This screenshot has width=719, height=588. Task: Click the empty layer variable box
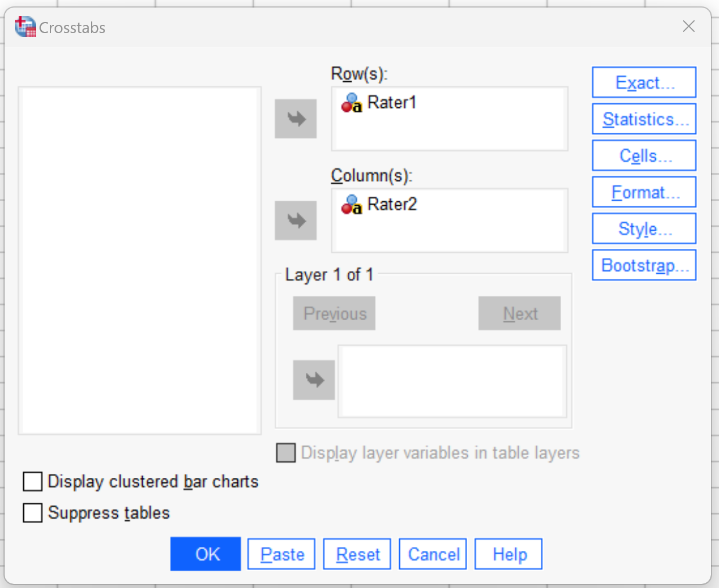[451, 381]
